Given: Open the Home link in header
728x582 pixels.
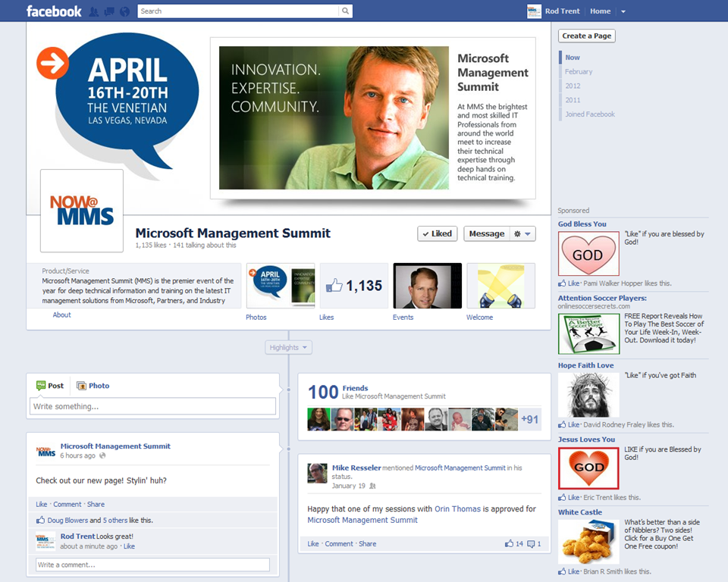Looking at the screenshot, I should [601, 11].
